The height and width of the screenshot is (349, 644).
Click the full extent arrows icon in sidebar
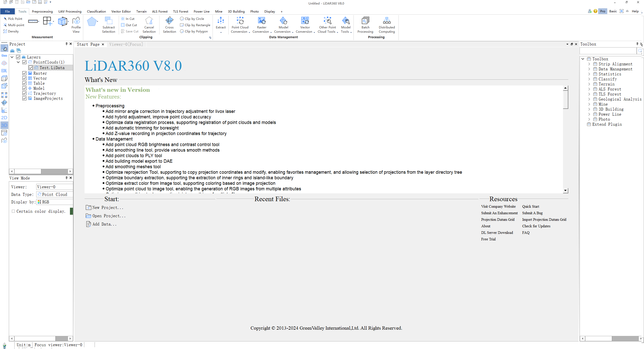pyautogui.click(x=4, y=95)
